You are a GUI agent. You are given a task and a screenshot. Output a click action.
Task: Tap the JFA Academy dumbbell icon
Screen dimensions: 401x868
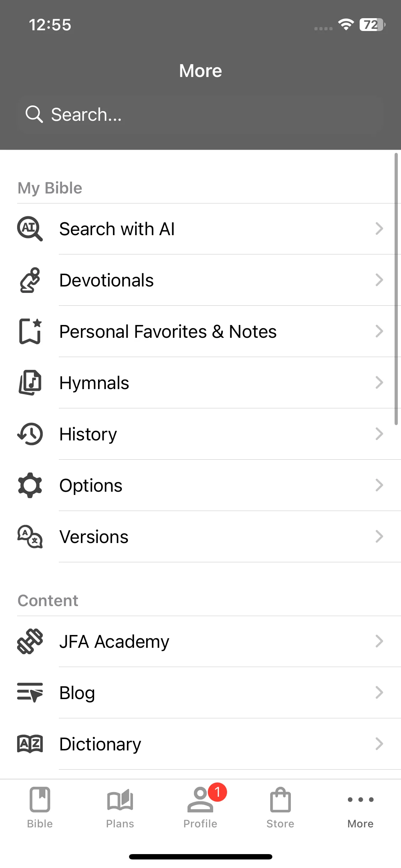[30, 641]
